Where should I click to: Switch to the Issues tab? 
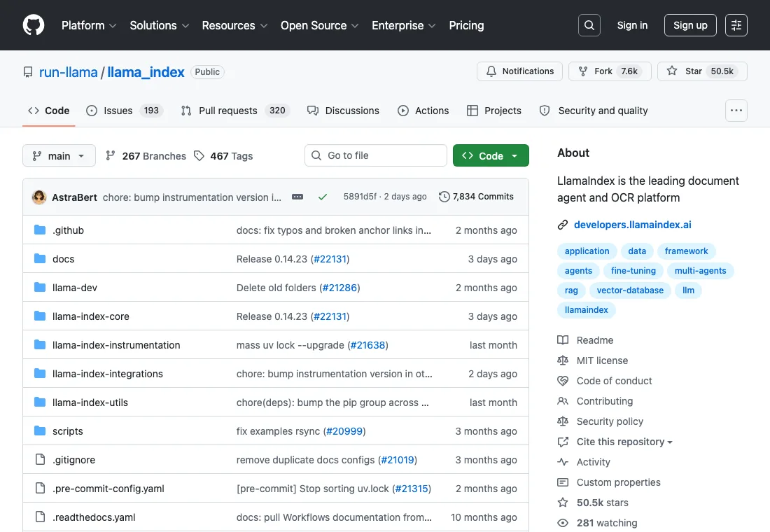tap(124, 111)
